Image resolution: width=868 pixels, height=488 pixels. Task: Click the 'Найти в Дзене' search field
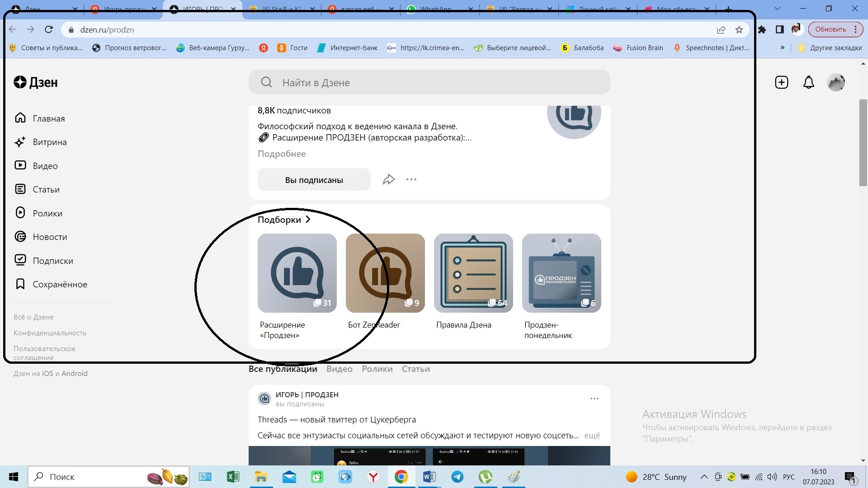429,83
